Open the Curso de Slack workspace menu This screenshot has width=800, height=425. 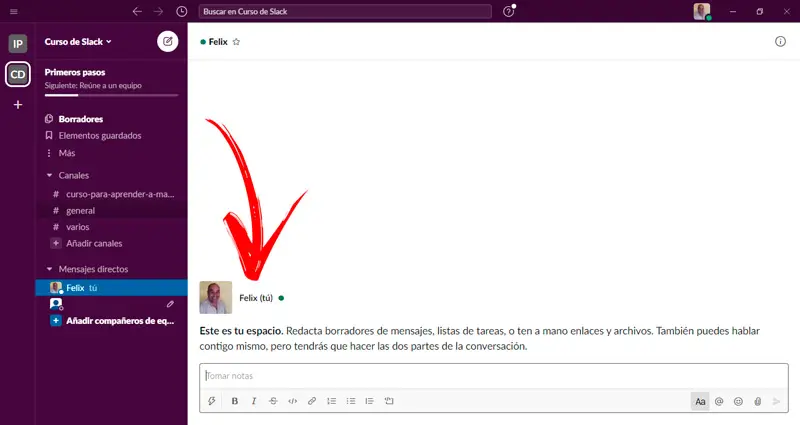pyautogui.click(x=78, y=42)
